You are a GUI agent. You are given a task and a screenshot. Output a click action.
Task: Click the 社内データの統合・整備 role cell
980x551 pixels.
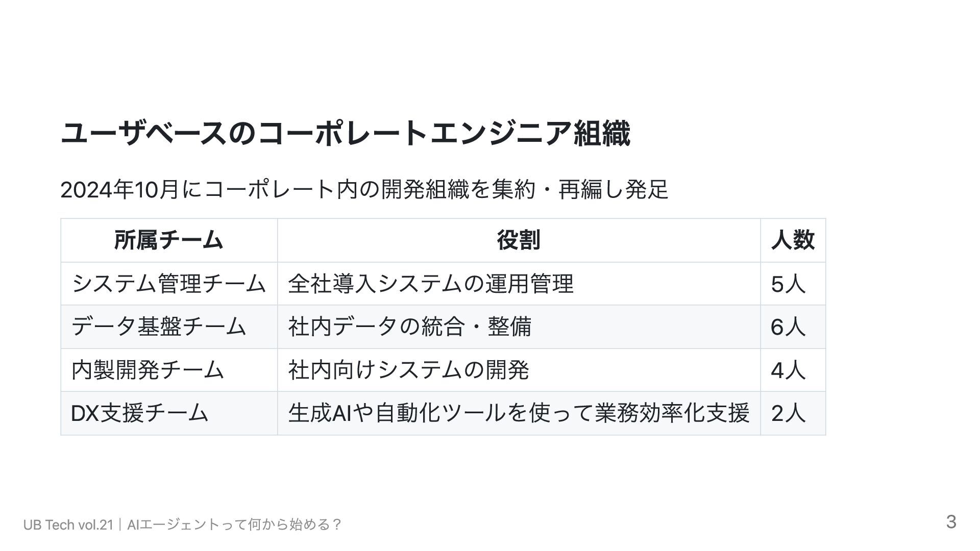tap(519, 327)
